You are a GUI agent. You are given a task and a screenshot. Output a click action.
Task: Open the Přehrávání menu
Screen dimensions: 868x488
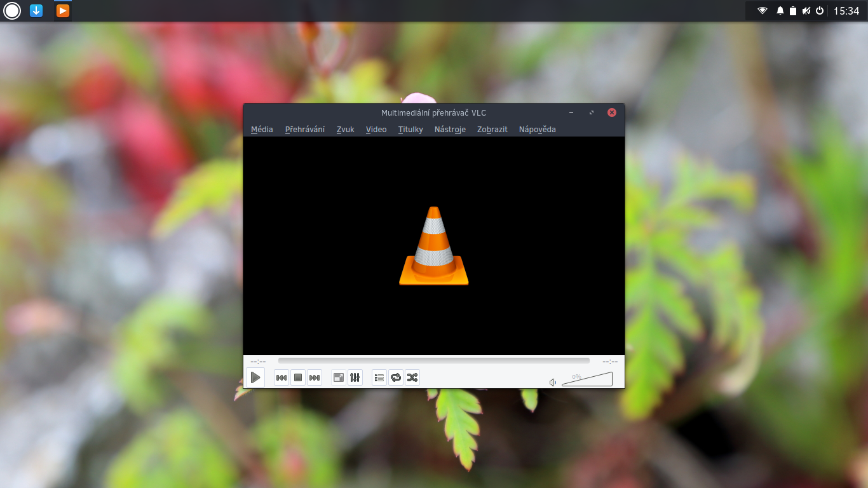(x=305, y=129)
